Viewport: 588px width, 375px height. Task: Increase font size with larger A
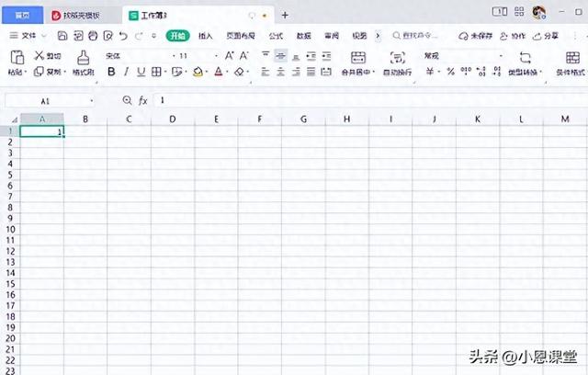point(229,56)
